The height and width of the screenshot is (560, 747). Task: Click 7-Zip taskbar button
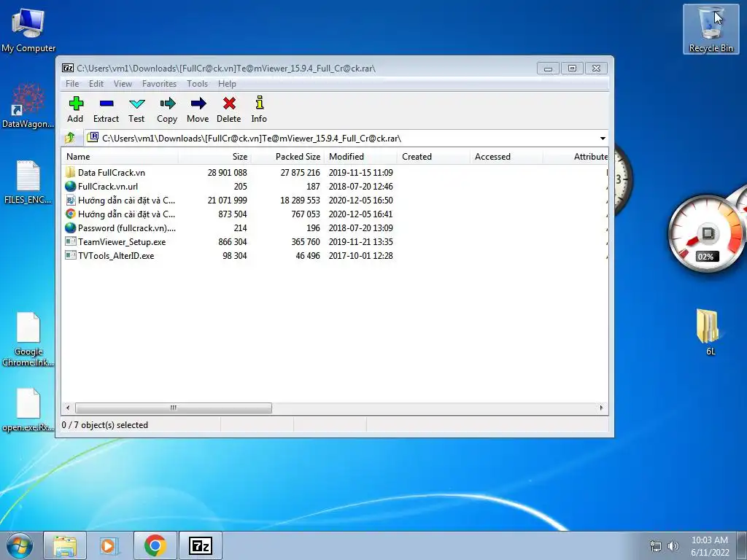[x=200, y=545]
